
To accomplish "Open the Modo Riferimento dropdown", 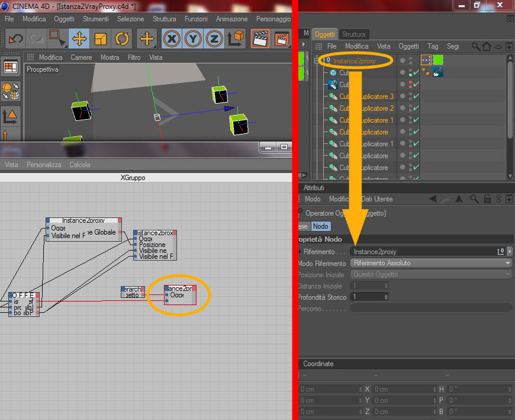I will pyautogui.click(x=432, y=263).
